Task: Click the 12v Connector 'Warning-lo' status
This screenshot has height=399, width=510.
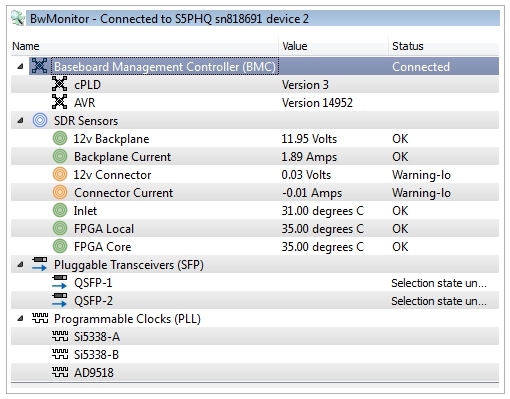Action: coord(421,175)
